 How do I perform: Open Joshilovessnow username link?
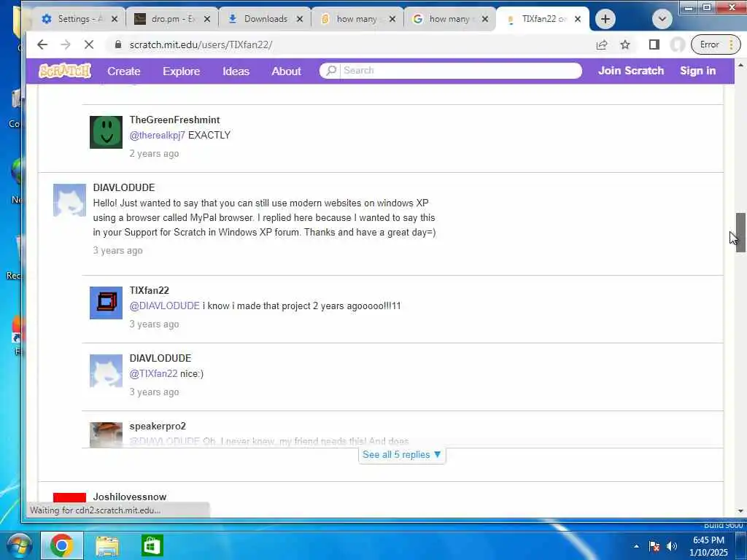pyautogui.click(x=130, y=497)
